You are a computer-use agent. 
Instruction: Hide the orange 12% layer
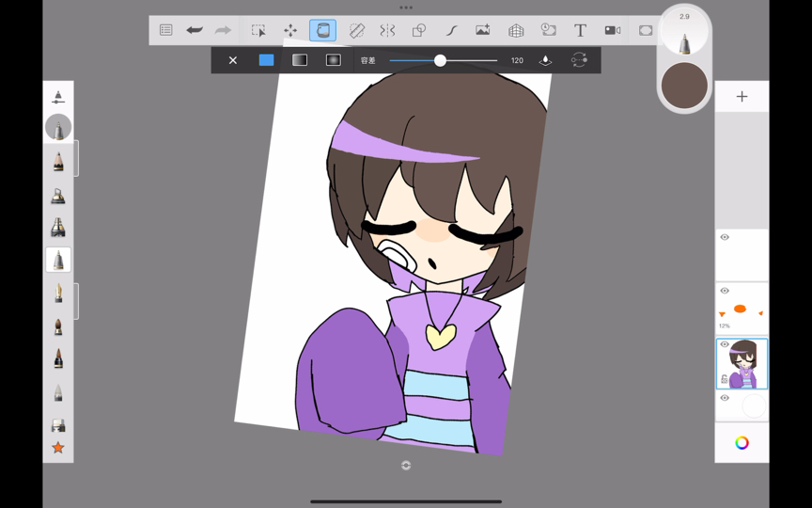(x=725, y=291)
